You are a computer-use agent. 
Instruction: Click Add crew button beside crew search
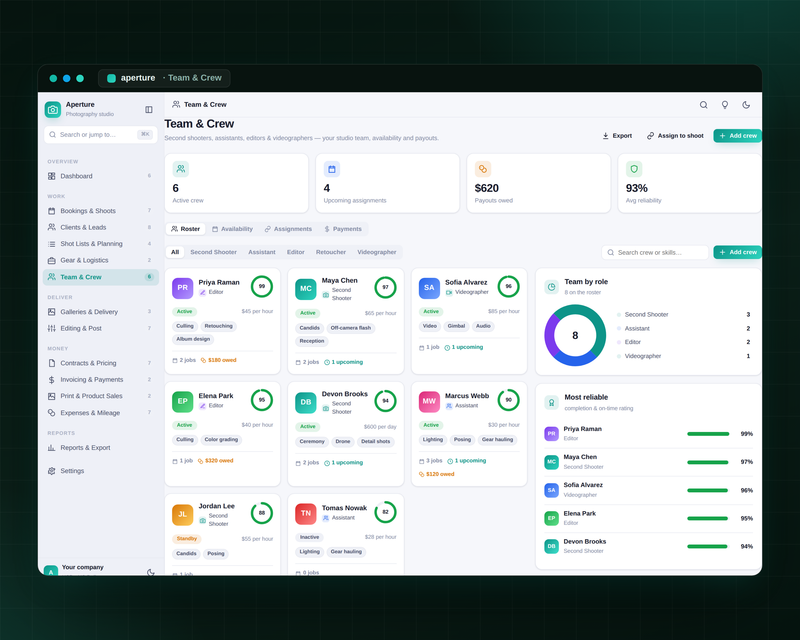click(x=738, y=252)
